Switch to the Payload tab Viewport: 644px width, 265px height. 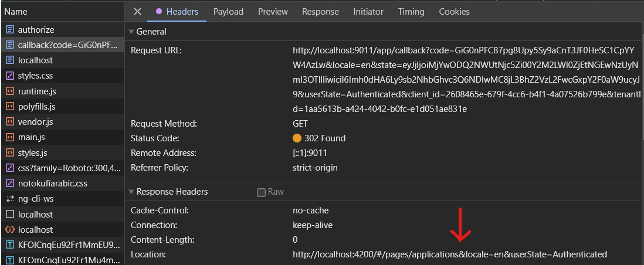(x=228, y=12)
